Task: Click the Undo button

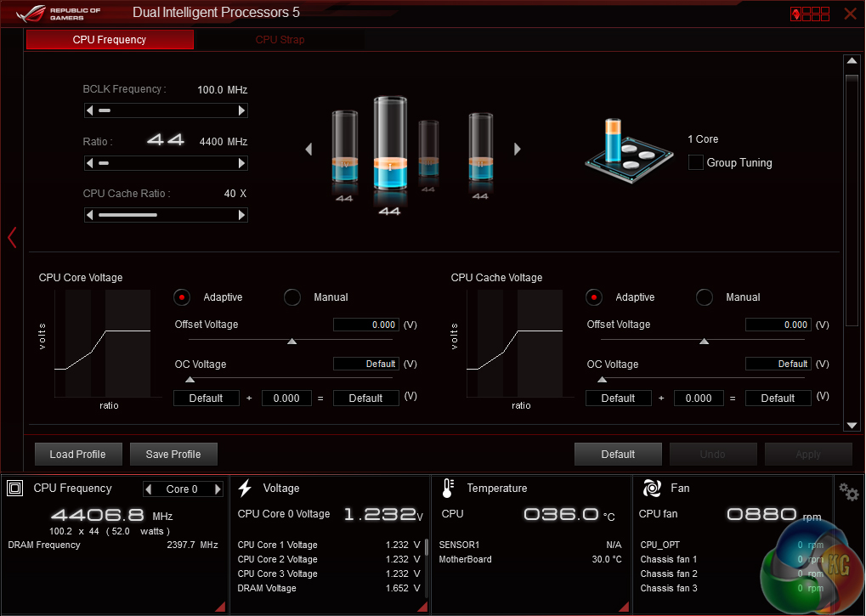Action: (713, 455)
